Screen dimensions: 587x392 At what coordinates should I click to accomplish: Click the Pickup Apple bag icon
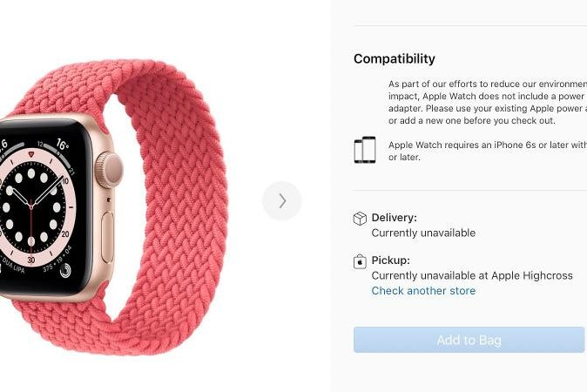tap(360, 261)
